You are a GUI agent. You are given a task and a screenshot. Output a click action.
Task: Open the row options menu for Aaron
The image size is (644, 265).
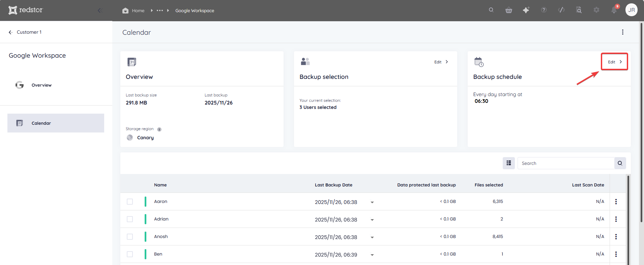tap(616, 202)
